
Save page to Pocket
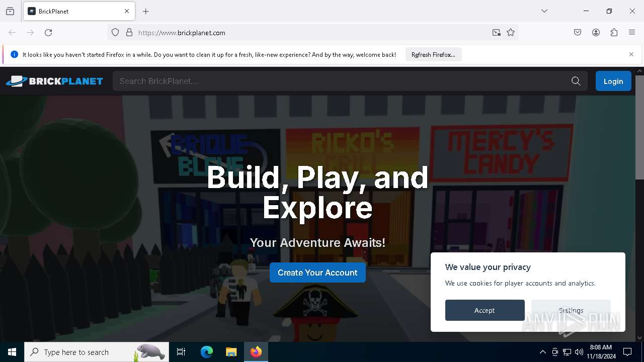(578, 33)
